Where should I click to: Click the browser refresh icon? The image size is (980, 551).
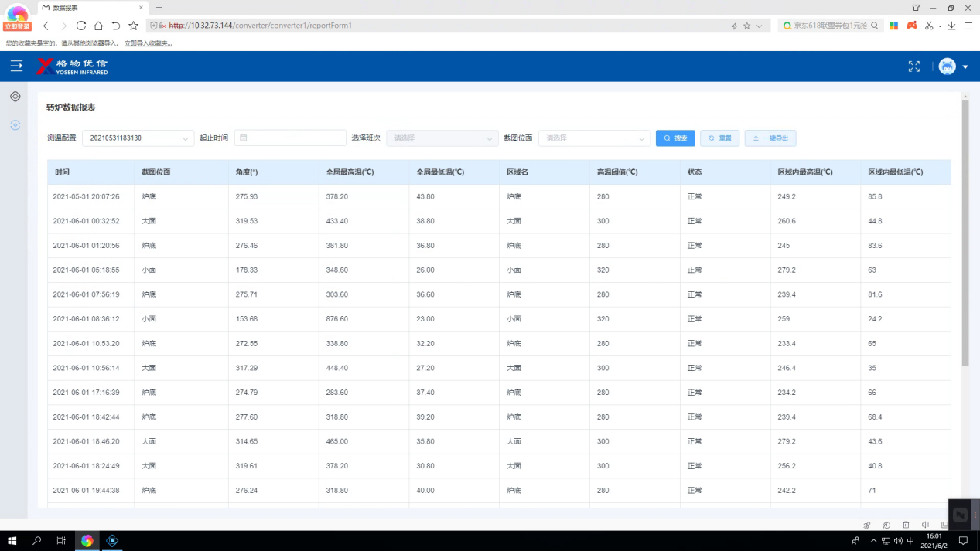point(80,26)
